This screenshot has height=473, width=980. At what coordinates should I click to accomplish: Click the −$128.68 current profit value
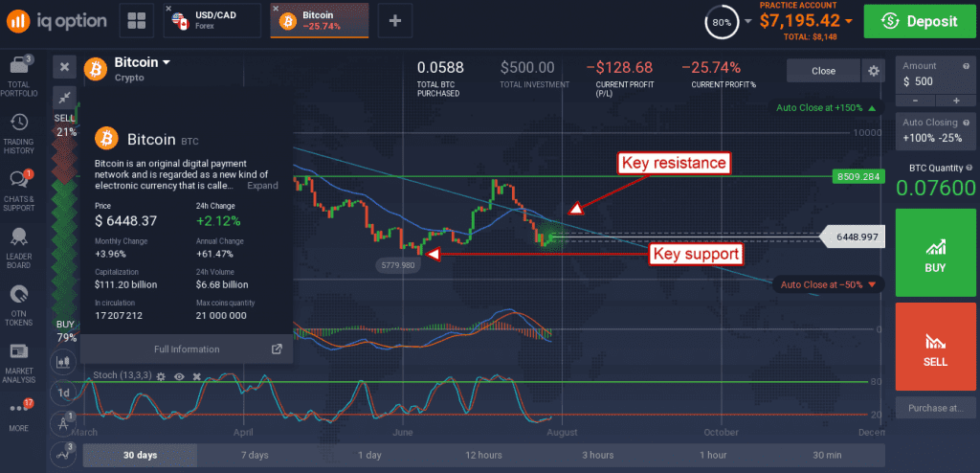point(619,67)
